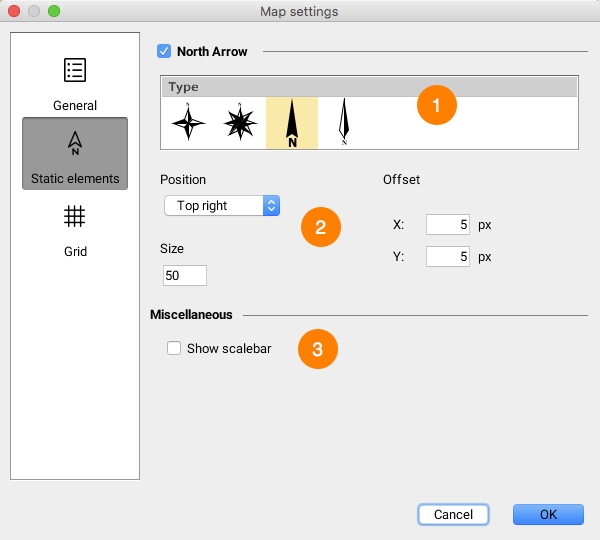
Task: Click the orange number 1 marker
Action: (436, 104)
